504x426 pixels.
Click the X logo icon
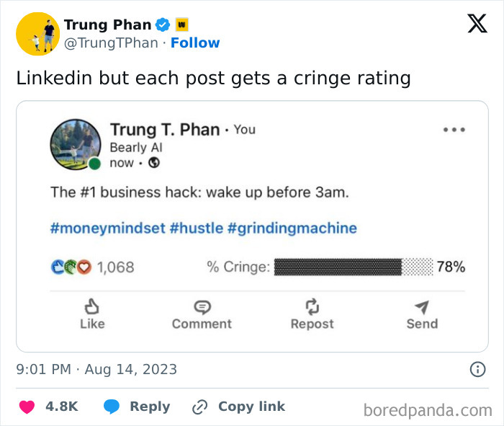477,24
